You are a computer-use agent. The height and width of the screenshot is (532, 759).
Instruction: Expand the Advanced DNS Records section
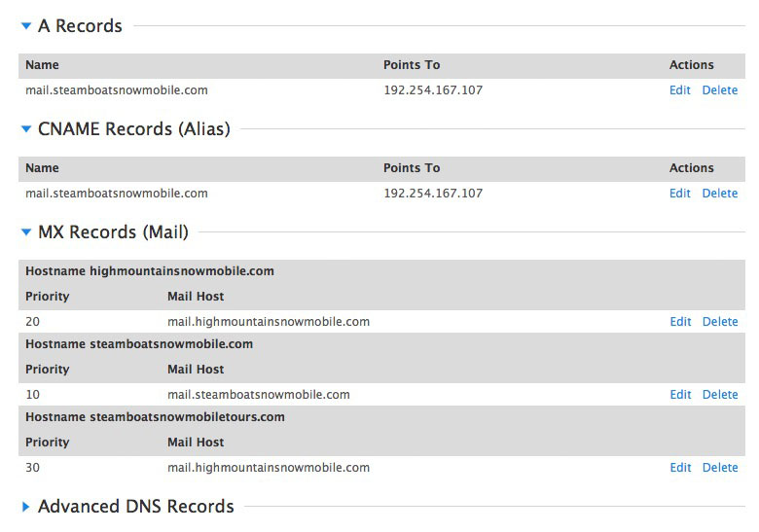tap(26, 507)
